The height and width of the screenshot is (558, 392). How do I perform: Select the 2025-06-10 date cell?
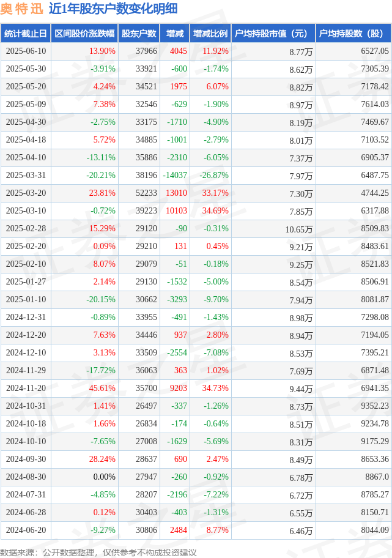[x=26, y=51]
